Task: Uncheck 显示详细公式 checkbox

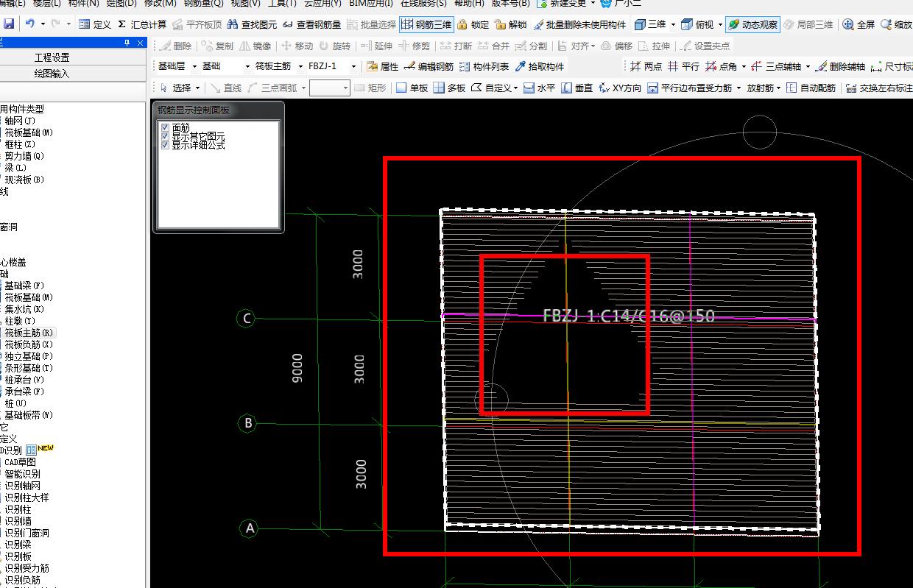Action: [165, 145]
